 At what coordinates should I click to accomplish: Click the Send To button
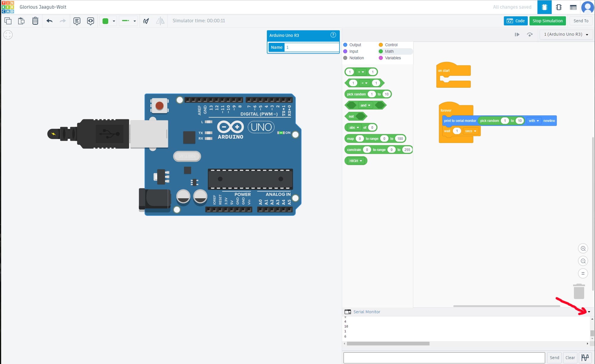coord(581,21)
